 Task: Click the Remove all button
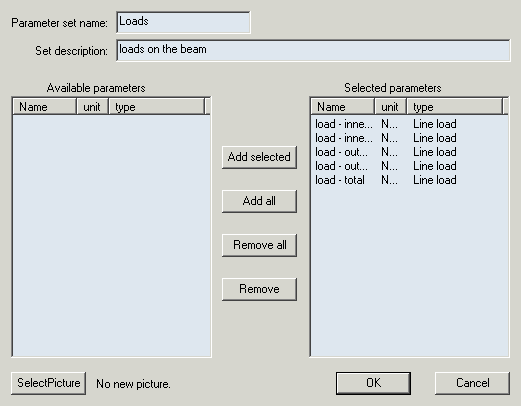[259, 245]
